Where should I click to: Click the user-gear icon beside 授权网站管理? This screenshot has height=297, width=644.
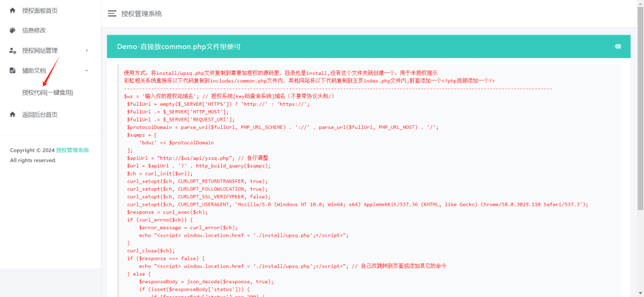[13, 50]
